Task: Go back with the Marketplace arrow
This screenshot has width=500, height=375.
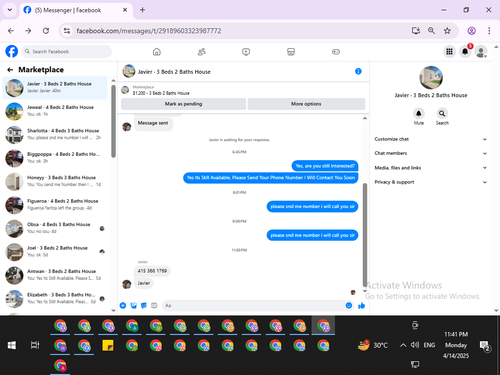Action: 10,70
